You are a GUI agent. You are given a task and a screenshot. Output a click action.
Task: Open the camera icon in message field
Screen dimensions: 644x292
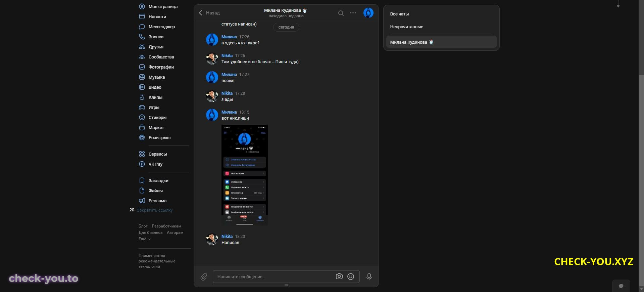coord(339,276)
